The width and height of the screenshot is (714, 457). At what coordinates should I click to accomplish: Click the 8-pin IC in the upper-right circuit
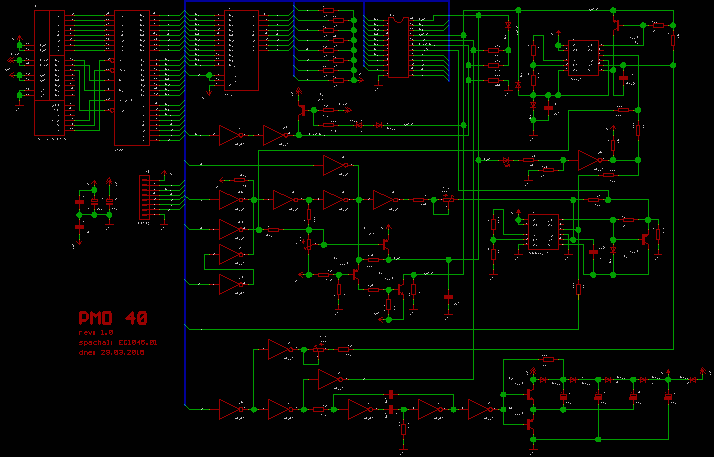pos(583,58)
